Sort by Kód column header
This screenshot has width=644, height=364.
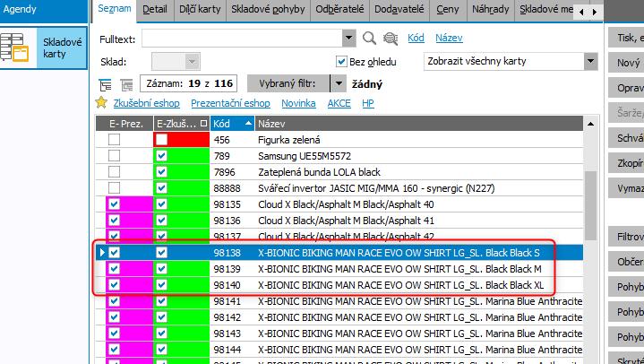click(x=232, y=124)
